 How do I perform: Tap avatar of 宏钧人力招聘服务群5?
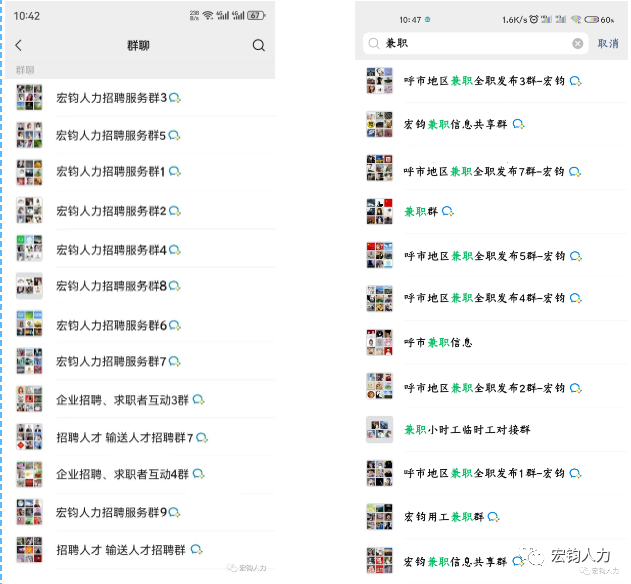(x=29, y=135)
